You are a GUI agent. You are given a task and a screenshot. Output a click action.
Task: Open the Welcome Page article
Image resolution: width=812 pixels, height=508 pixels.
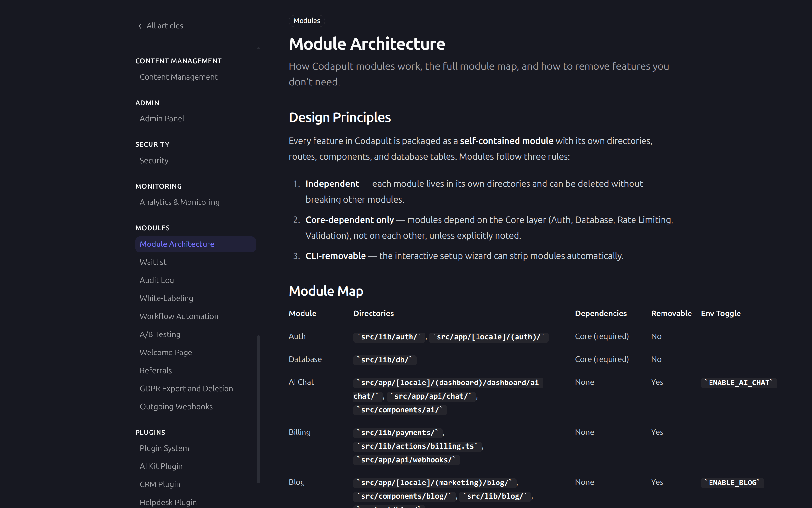click(166, 353)
